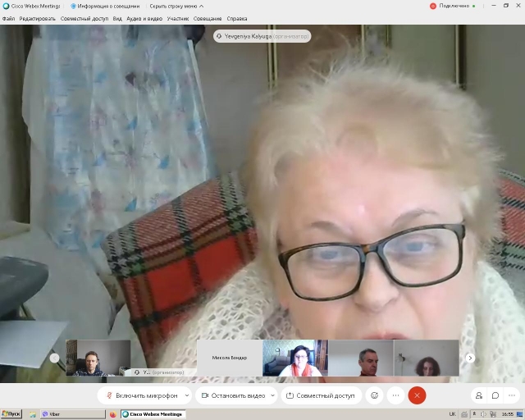Click the taskbar clock 16:55
Image resolution: width=525 pixels, height=420 pixels.
click(507, 414)
